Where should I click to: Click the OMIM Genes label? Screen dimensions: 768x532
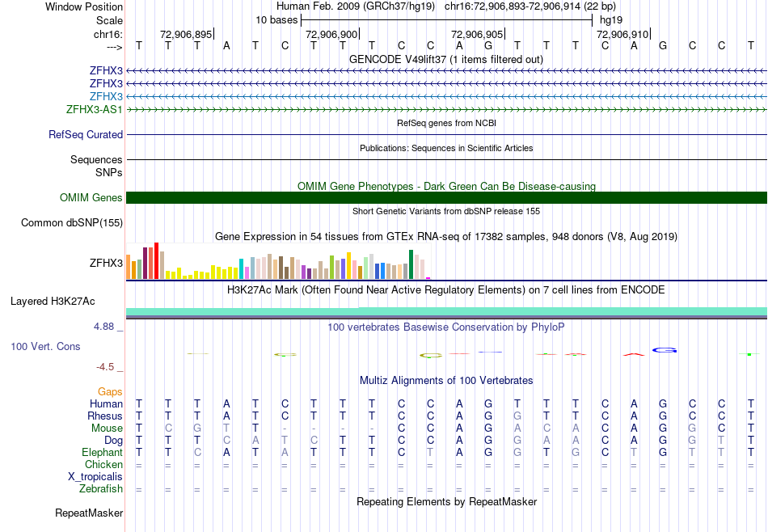(x=91, y=197)
